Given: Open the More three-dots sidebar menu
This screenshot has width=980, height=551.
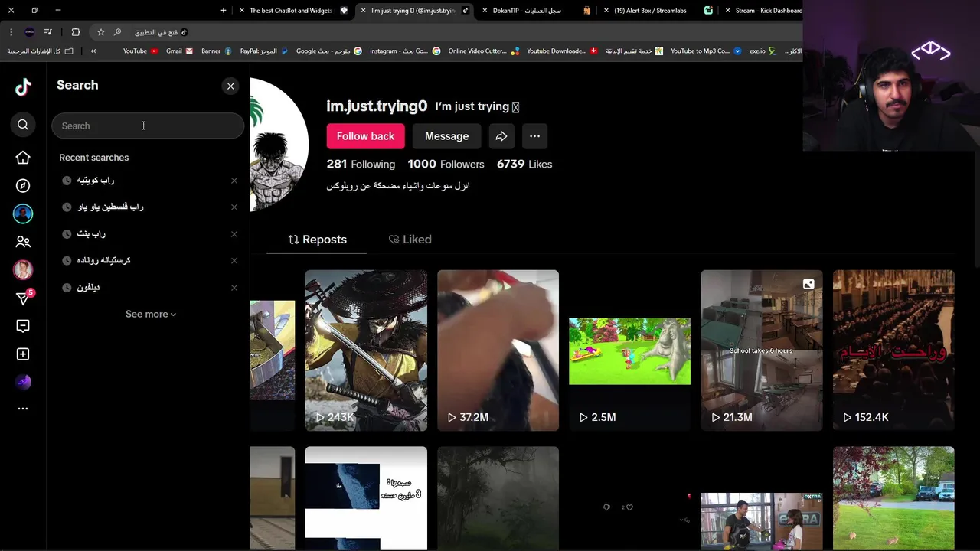Looking at the screenshot, I should point(23,409).
